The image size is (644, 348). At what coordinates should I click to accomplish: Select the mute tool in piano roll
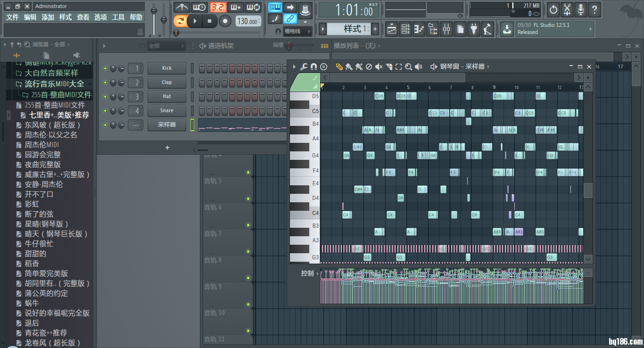pos(379,67)
